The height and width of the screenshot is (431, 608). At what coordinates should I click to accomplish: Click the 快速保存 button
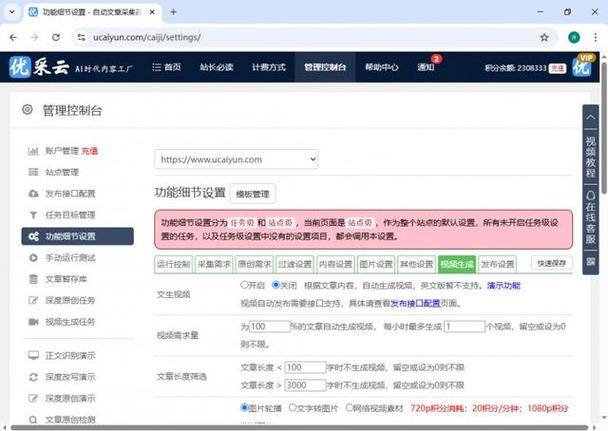point(551,264)
